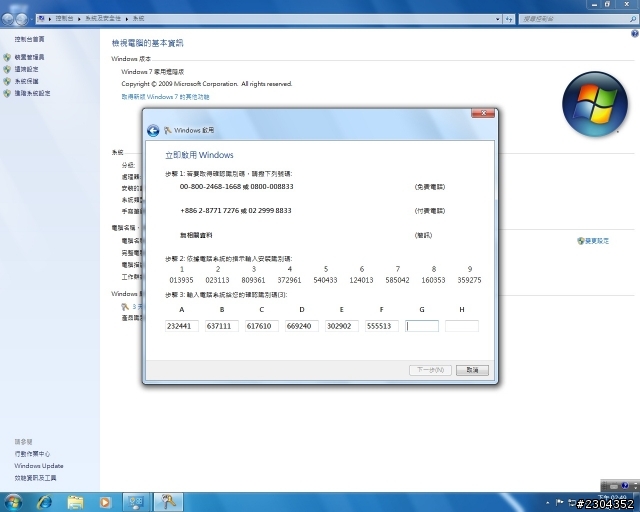Click the Help question mark icon
The height and width of the screenshot is (512, 640).
[635, 34]
